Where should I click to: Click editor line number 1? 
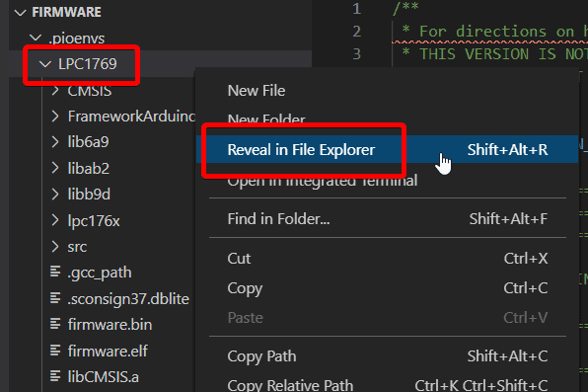[356, 9]
